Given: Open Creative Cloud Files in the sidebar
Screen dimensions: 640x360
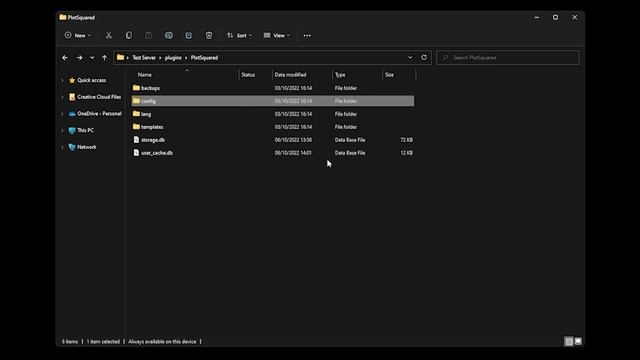Looking at the screenshot, I should [99, 97].
